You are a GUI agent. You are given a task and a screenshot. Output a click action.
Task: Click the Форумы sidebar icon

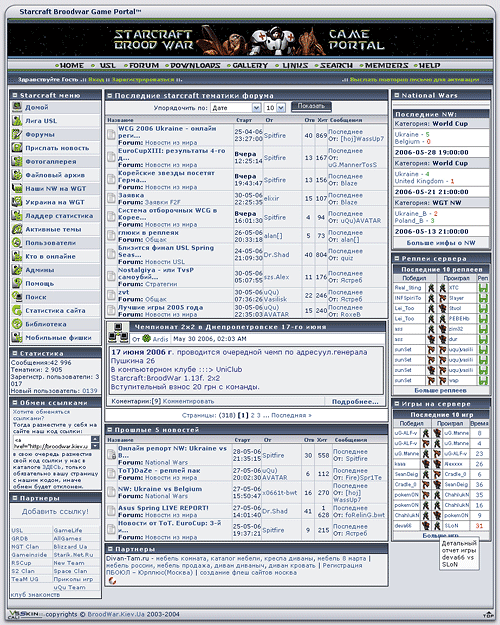(x=17, y=134)
